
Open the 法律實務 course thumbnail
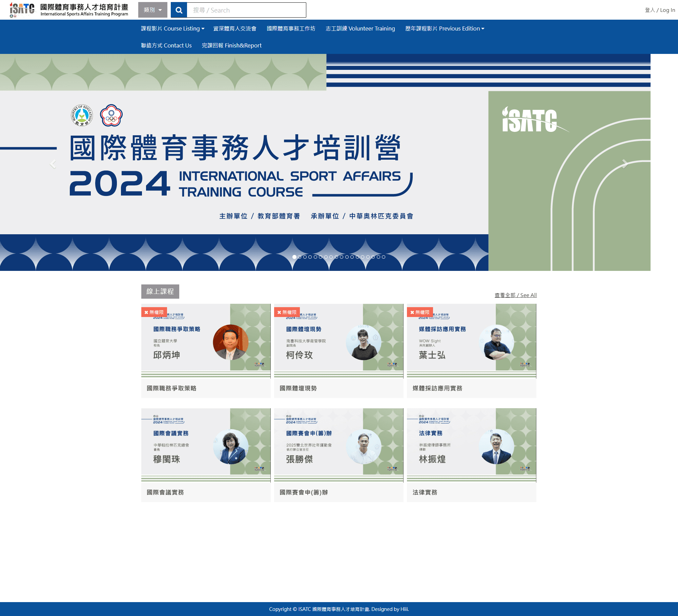pyautogui.click(x=471, y=444)
